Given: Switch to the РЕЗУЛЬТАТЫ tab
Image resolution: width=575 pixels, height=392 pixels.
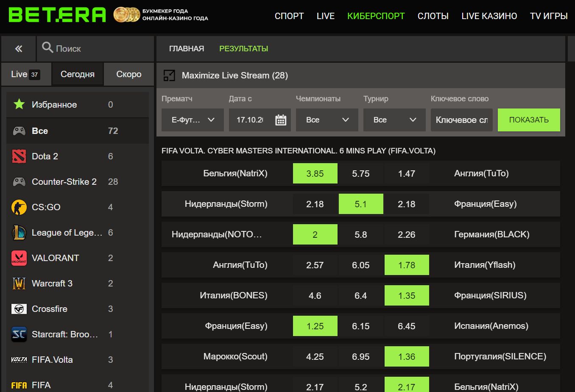Looking at the screenshot, I should tap(244, 49).
